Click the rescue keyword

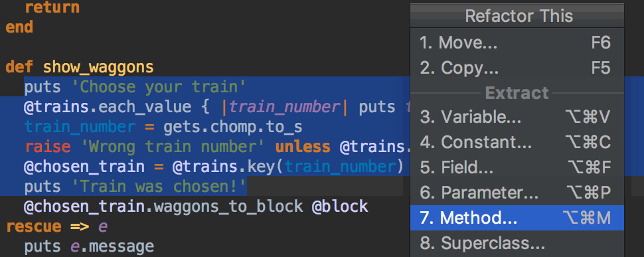click(x=34, y=226)
